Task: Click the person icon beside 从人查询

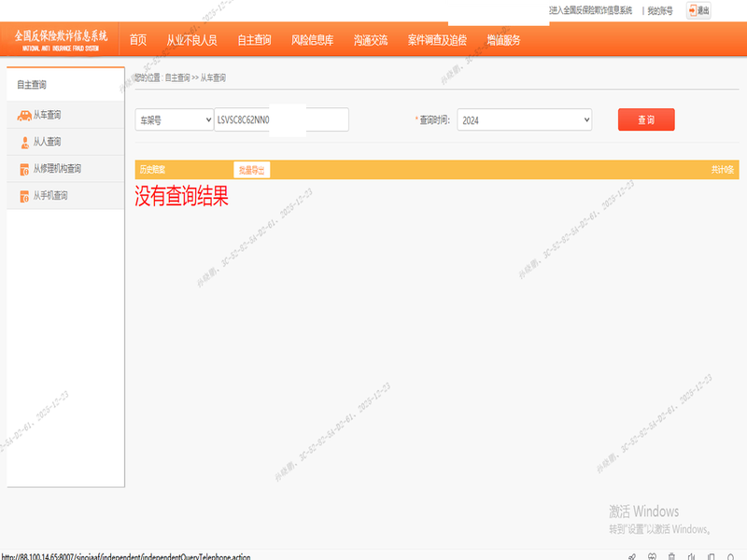Action: click(24, 142)
